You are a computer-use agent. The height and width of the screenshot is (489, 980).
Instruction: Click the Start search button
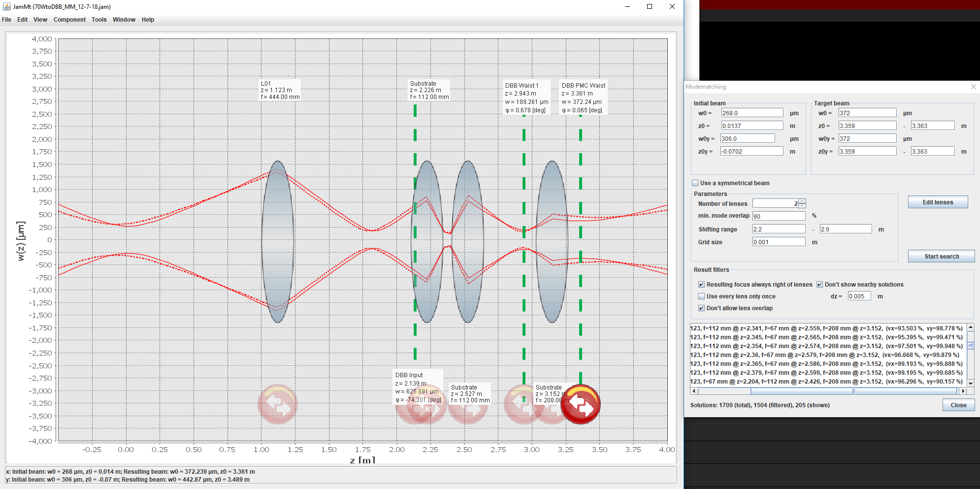coord(941,257)
